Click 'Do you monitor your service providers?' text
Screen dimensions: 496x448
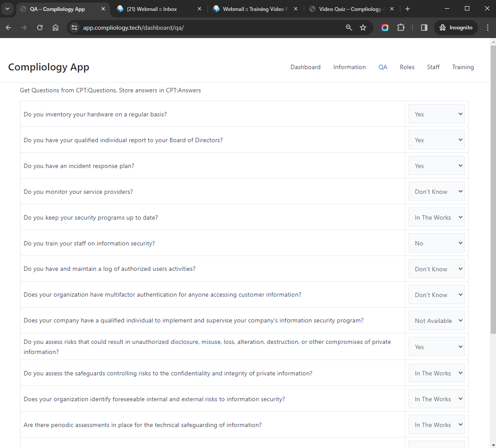click(78, 192)
